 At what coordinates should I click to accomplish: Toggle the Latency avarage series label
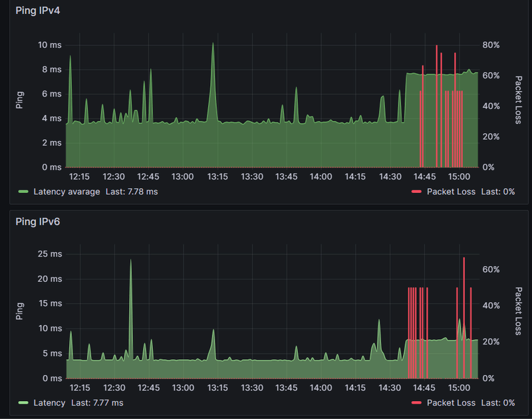click(67, 192)
